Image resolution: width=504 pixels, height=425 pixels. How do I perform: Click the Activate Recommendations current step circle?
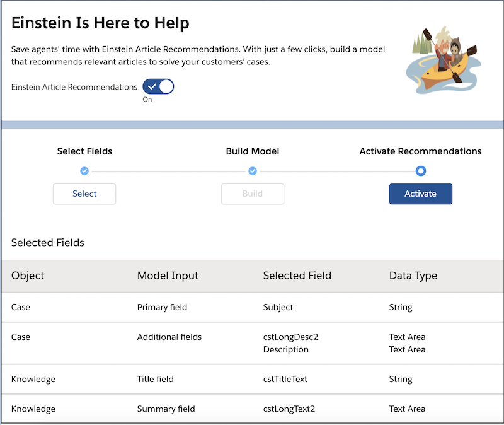(420, 171)
